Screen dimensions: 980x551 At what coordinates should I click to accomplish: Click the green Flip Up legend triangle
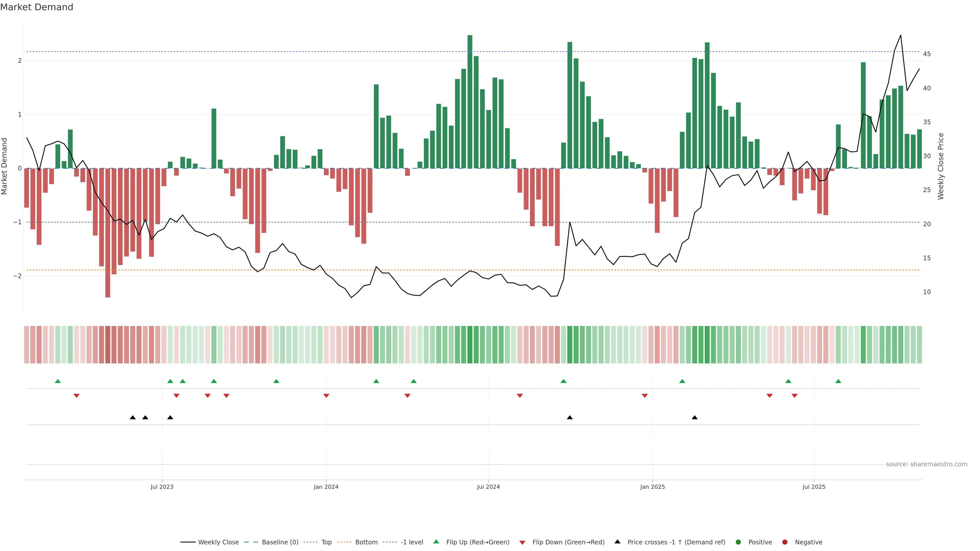pos(436,542)
